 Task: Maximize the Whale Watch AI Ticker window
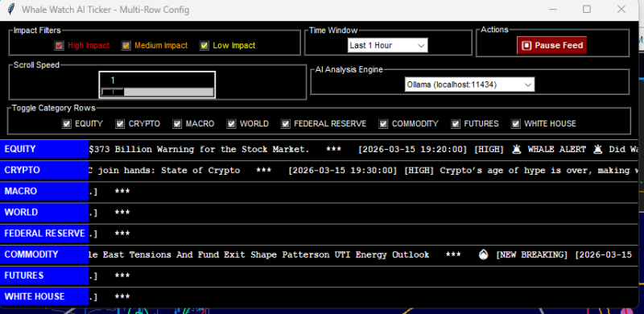pyautogui.click(x=587, y=9)
